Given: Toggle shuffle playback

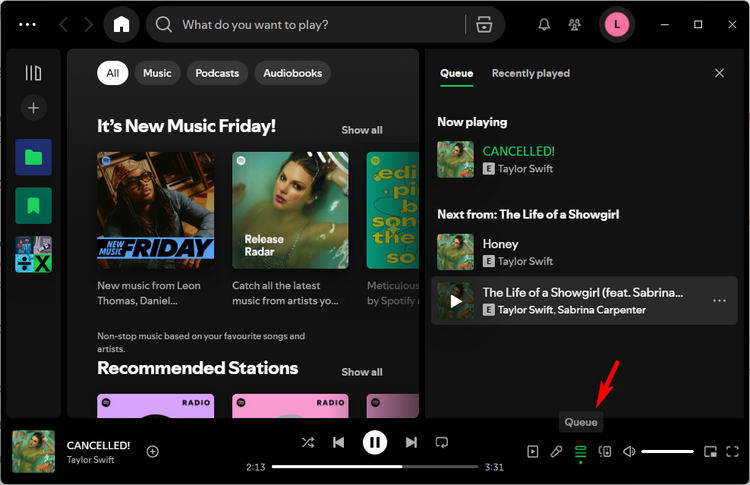Looking at the screenshot, I should pos(307,442).
